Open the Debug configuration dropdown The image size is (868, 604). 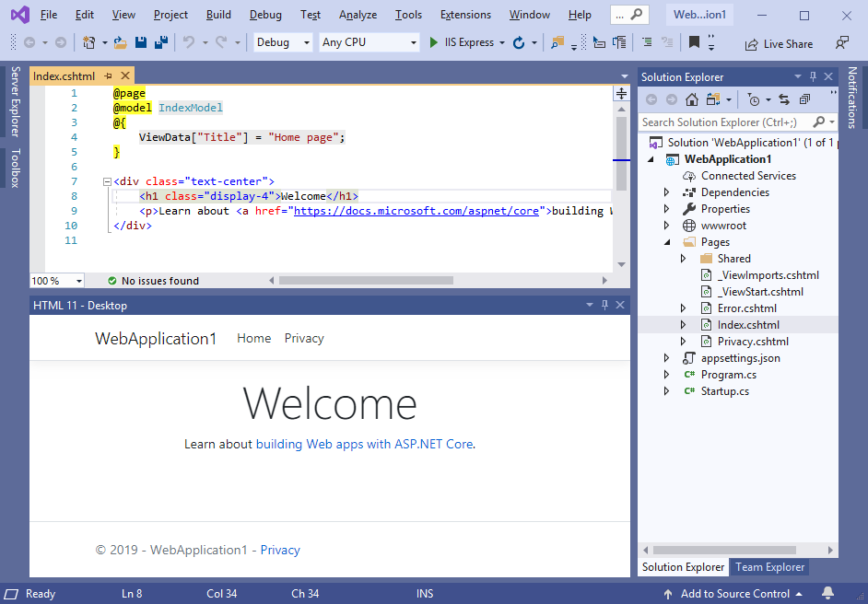coord(283,42)
